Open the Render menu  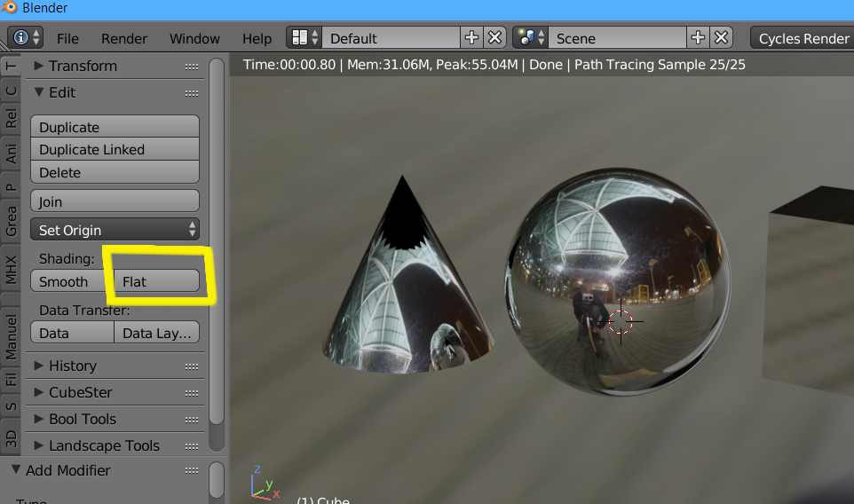pos(124,39)
